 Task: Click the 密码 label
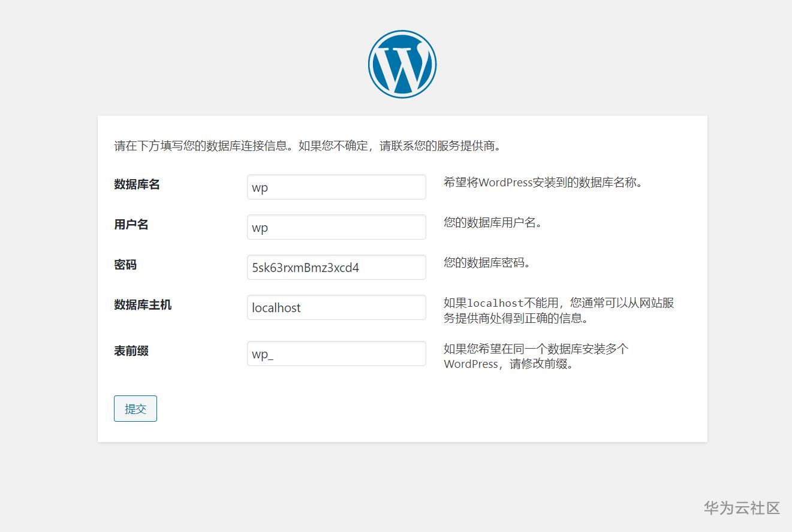[x=125, y=265]
